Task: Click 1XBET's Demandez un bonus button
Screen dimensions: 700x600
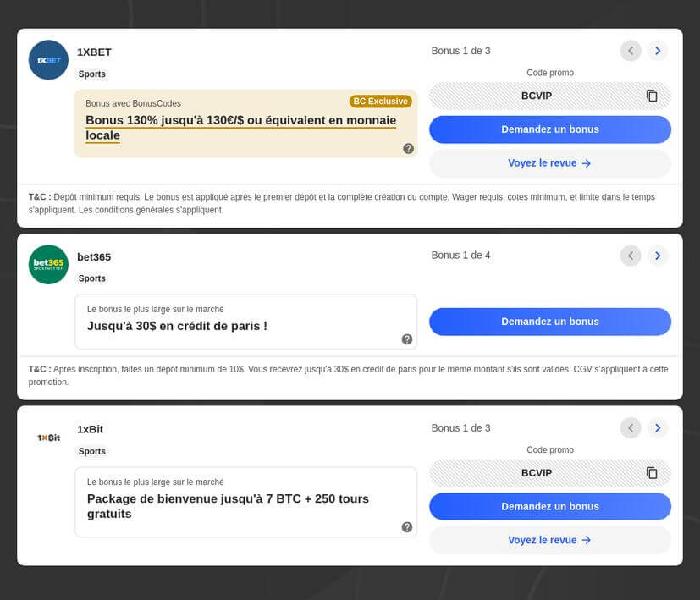Action: pos(550,129)
